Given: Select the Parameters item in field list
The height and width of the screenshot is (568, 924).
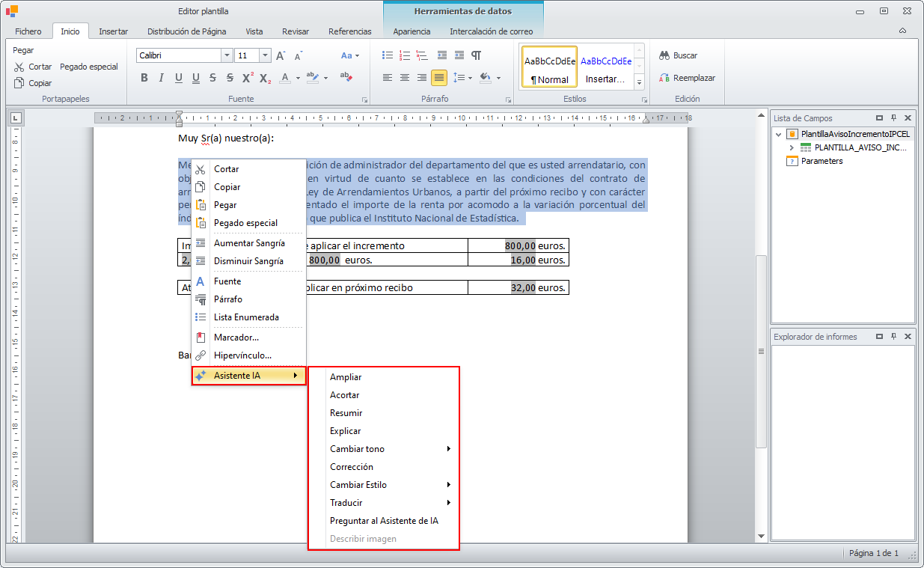Looking at the screenshot, I should tap(821, 161).
